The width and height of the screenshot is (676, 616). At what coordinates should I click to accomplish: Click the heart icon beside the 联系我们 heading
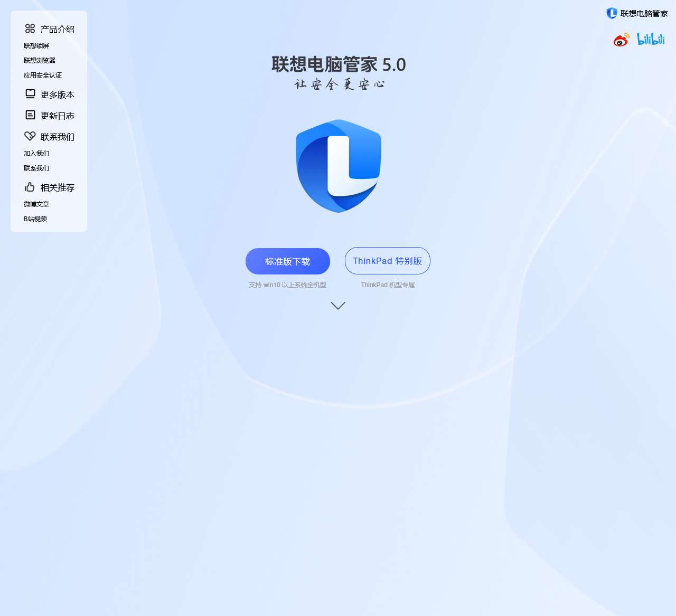[30, 136]
